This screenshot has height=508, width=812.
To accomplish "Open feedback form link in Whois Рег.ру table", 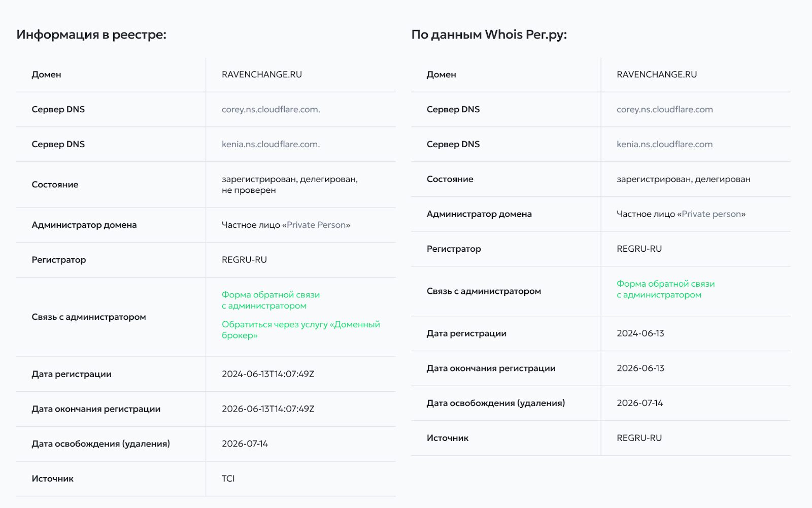I will [665, 289].
